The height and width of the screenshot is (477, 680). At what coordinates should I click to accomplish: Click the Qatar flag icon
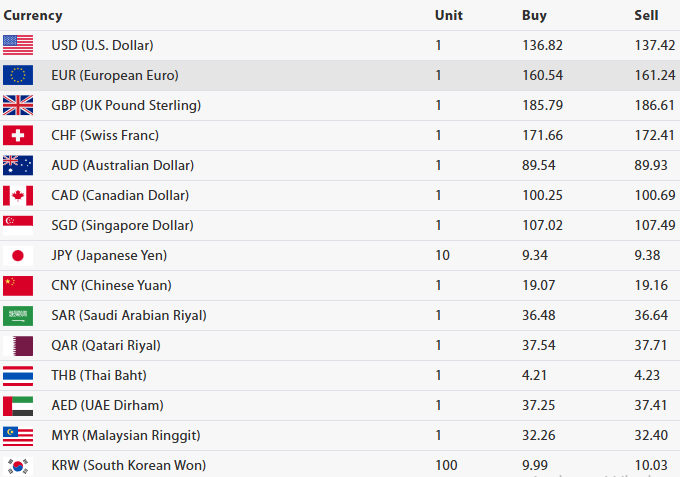18,345
